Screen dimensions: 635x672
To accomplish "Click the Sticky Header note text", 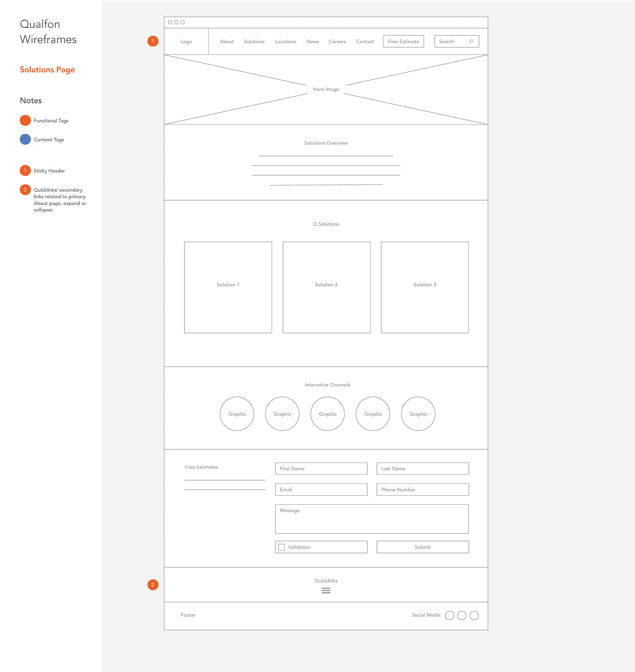I will click(49, 171).
